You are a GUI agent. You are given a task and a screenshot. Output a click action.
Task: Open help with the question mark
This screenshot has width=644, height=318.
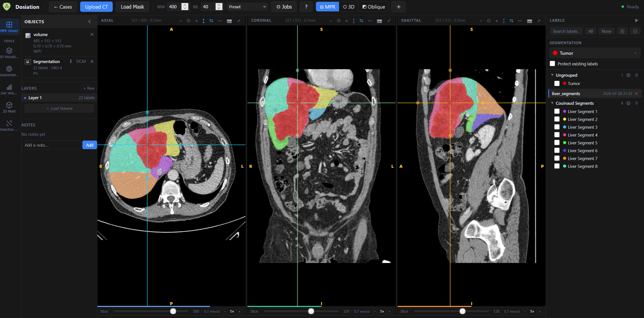click(x=306, y=7)
